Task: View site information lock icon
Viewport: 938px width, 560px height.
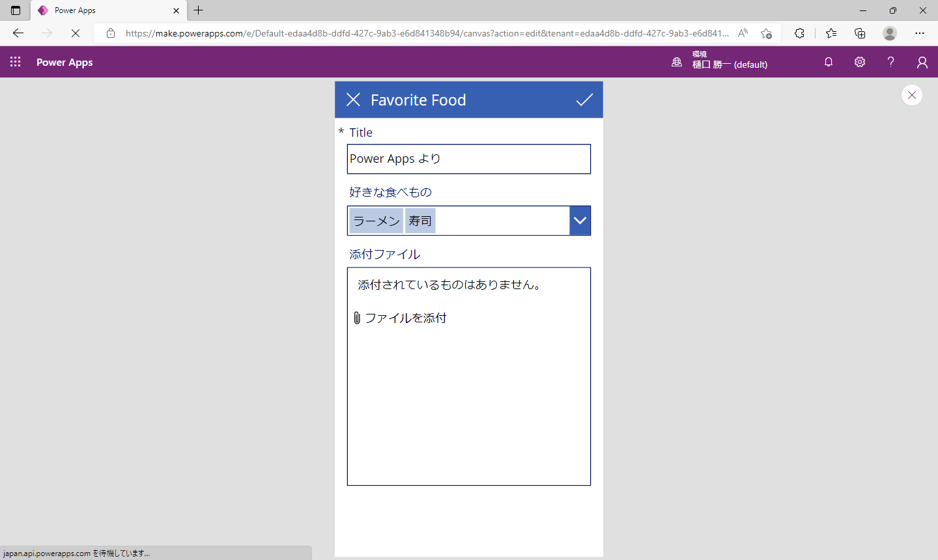Action: tap(111, 33)
